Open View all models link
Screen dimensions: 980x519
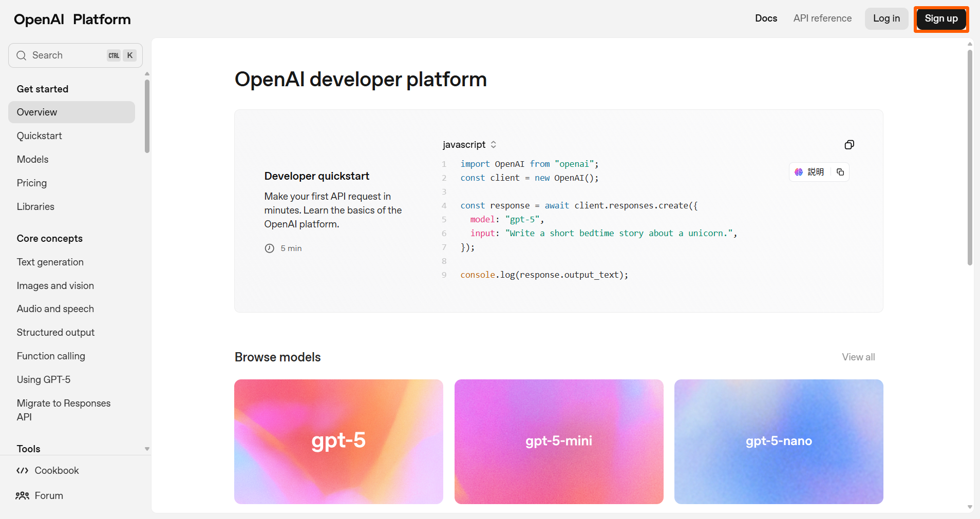858,357
